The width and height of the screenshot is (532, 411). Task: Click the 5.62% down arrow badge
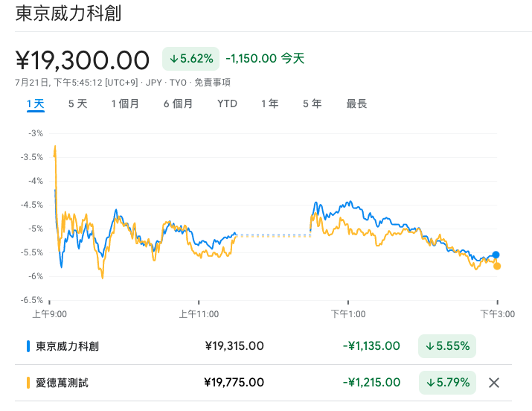point(190,59)
